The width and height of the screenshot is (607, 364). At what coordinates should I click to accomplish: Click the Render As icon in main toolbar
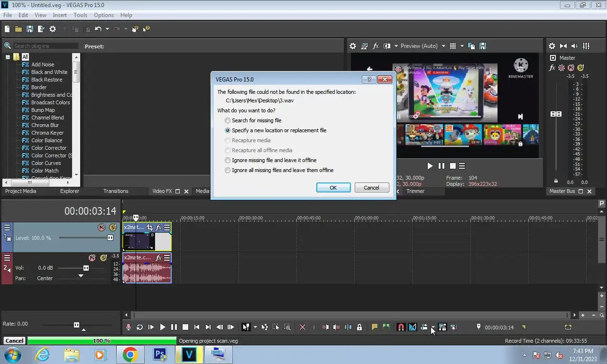[x=41, y=29]
